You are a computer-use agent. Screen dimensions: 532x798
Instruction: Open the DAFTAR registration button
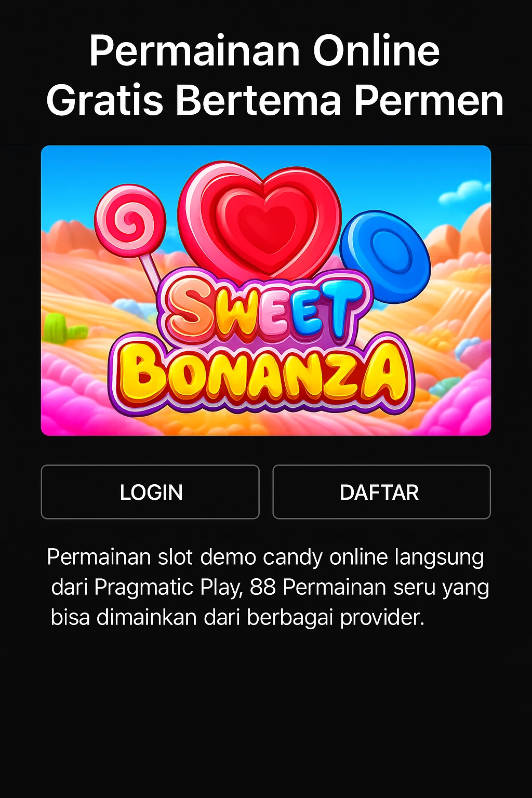381,491
